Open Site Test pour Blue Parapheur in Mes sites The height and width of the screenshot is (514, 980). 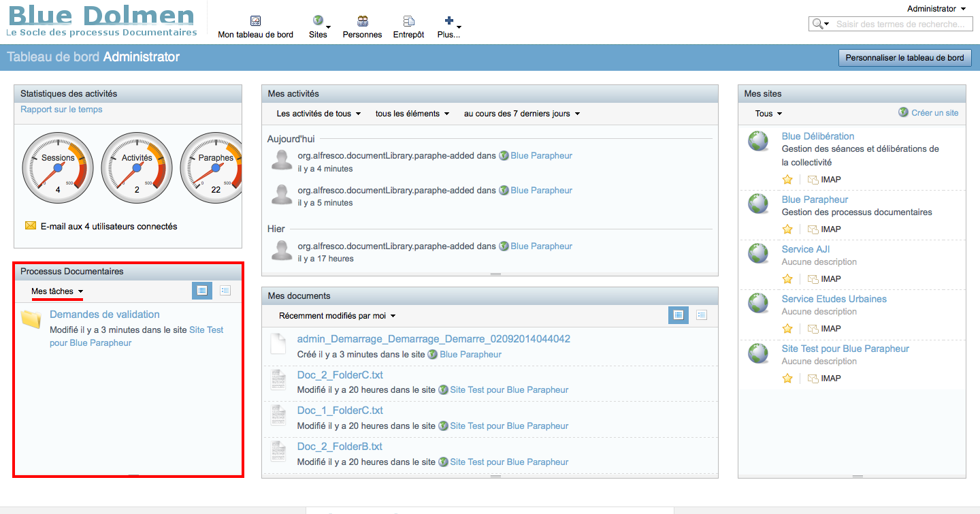point(845,349)
